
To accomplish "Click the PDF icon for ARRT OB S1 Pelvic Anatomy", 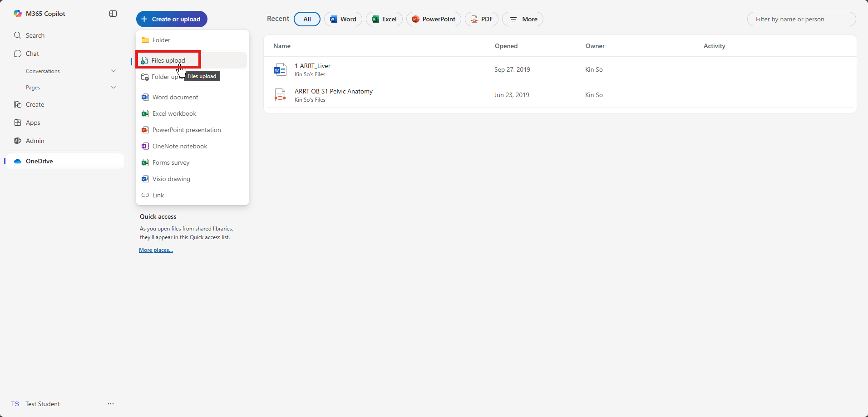I will [280, 95].
